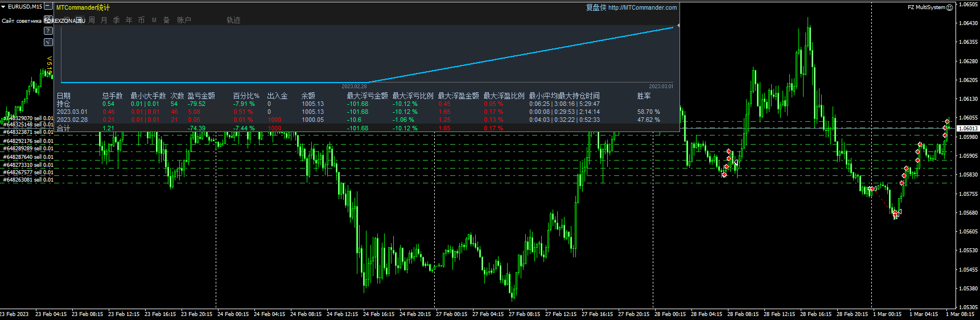Click the MTCommander统计 panel title
This screenshot has height=320, width=980.
pyautogui.click(x=83, y=7)
